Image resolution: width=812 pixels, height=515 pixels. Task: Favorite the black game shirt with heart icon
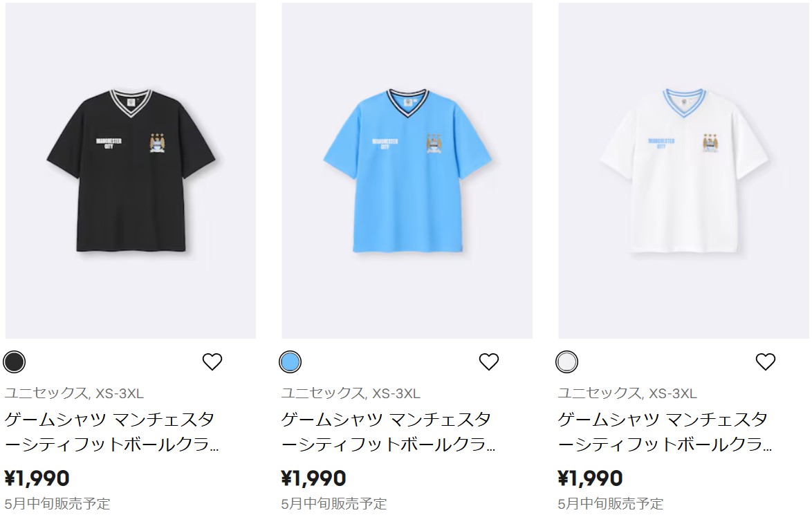click(212, 362)
